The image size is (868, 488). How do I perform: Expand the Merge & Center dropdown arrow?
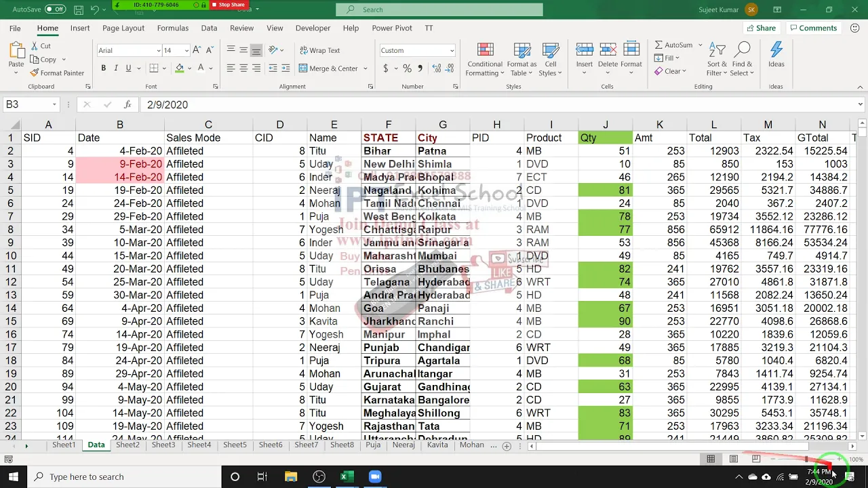365,68
